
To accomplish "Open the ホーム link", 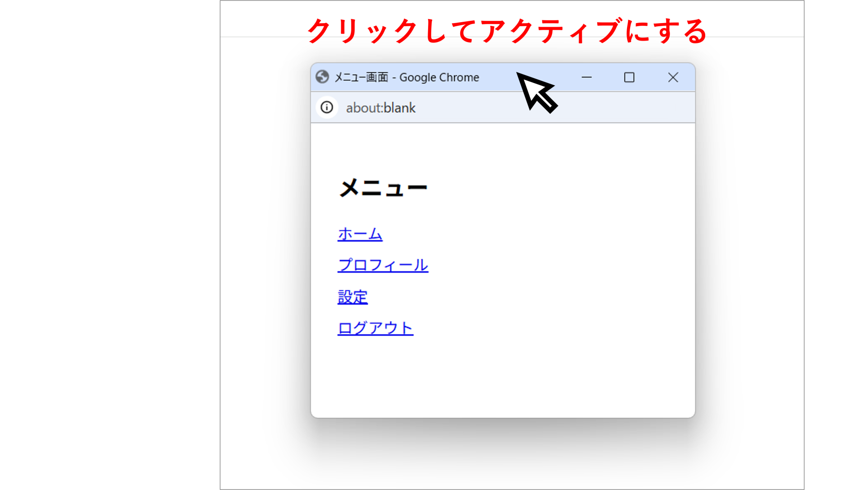I will coord(360,234).
